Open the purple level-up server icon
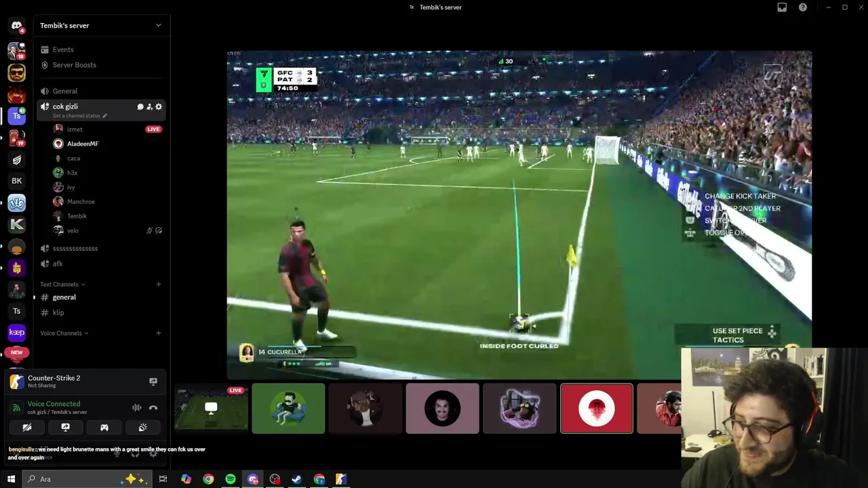Viewport: 868px width, 488px height. click(16, 268)
